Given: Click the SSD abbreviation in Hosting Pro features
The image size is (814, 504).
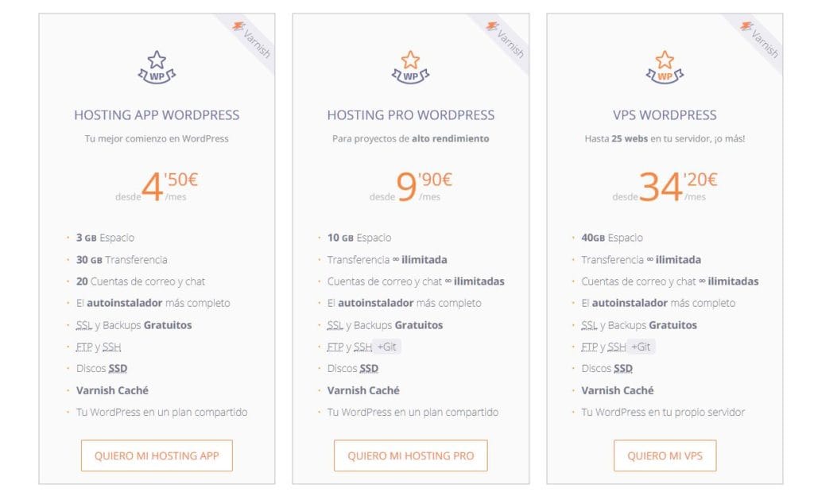Looking at the screenshot, I should 369,369.
